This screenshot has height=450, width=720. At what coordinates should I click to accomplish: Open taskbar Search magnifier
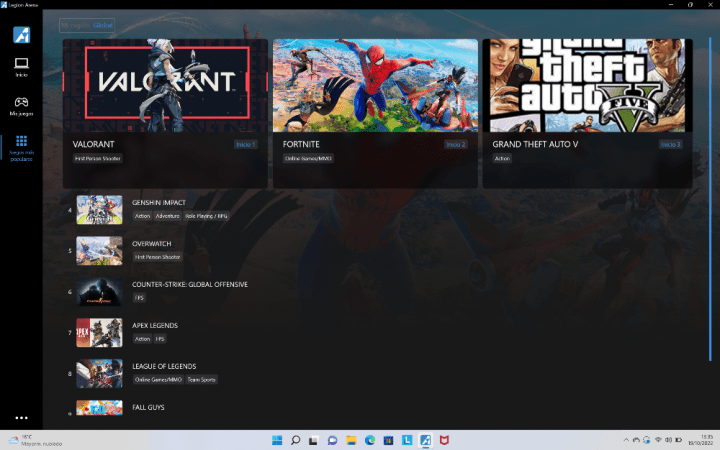295,440
